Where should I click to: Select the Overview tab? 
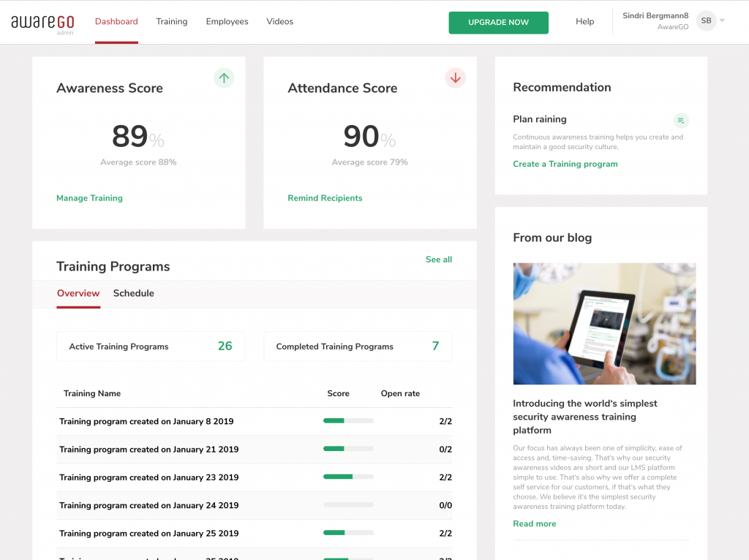coord(78,293)
